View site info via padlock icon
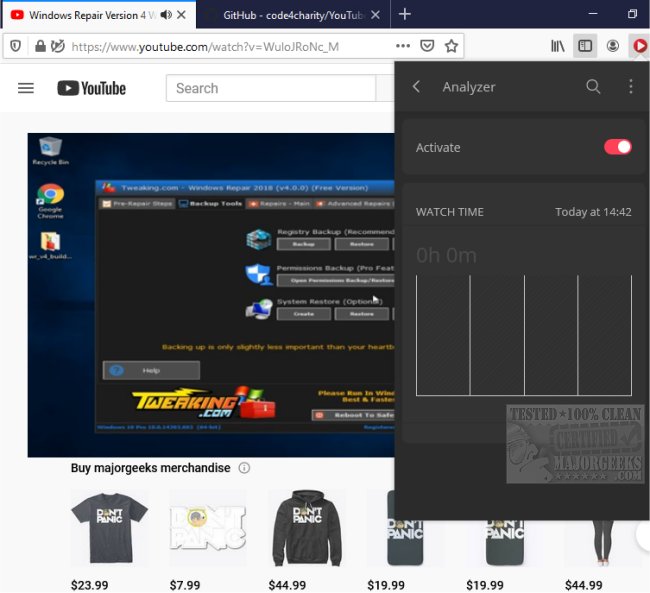Screen dimensions: 650x593 40,46
